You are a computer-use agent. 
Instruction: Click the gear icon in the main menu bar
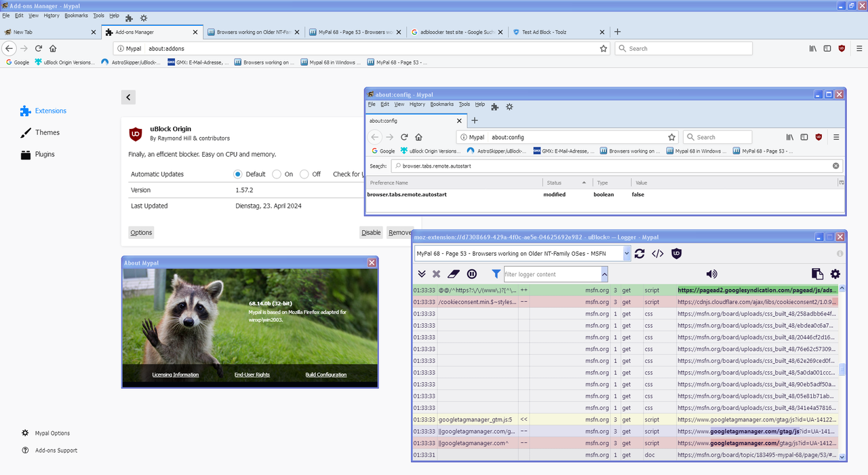click(143, 18)
